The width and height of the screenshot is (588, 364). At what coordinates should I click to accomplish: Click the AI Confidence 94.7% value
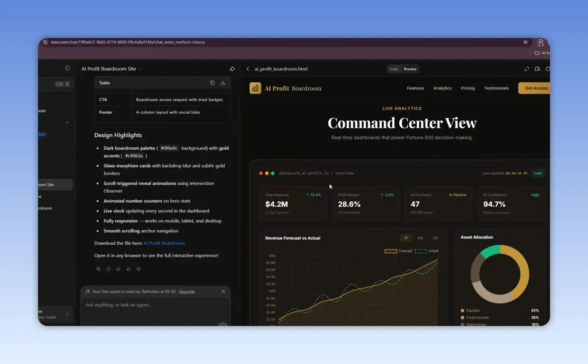coord(494,204)
